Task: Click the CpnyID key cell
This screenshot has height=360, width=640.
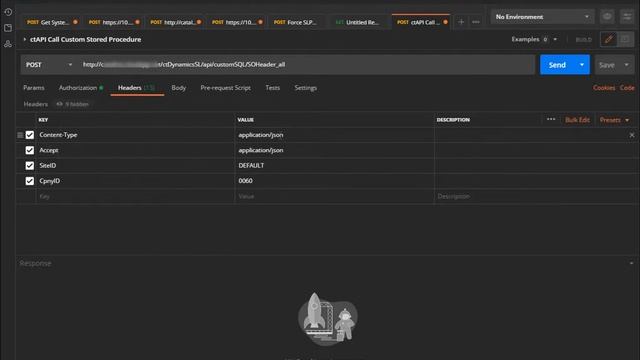Action: tap(136, 181)
